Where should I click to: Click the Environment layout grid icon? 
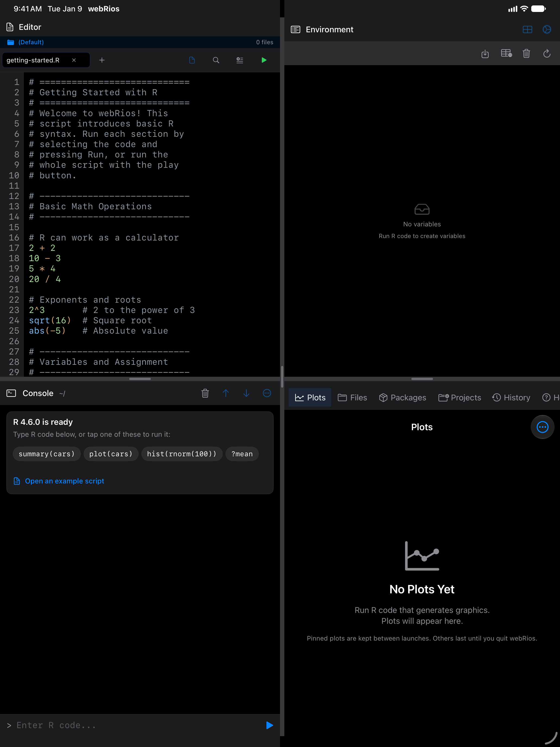pyautogui.click(x=527, y=30)
